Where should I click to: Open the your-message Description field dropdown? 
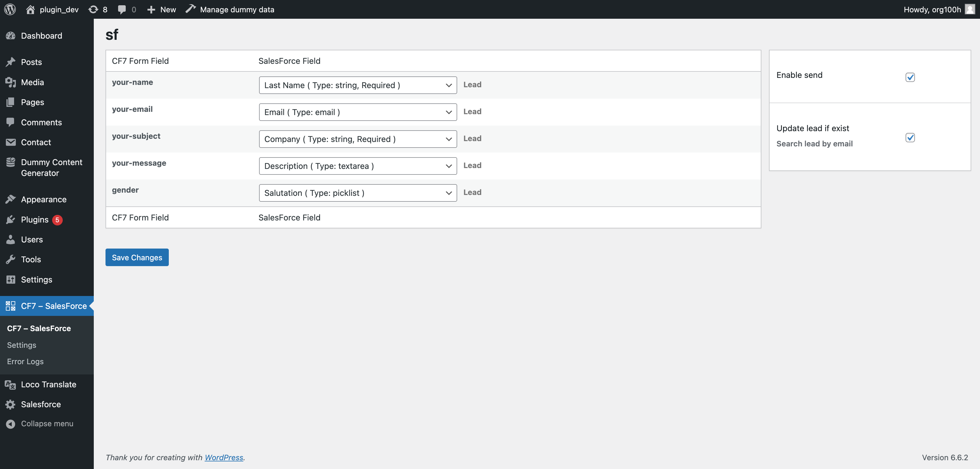(358, 166)
